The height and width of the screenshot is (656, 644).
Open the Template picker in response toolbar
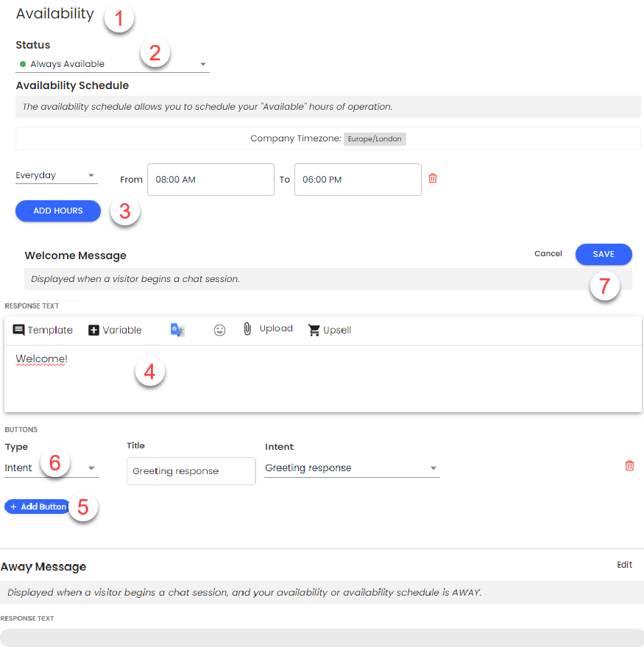[43, 330]
